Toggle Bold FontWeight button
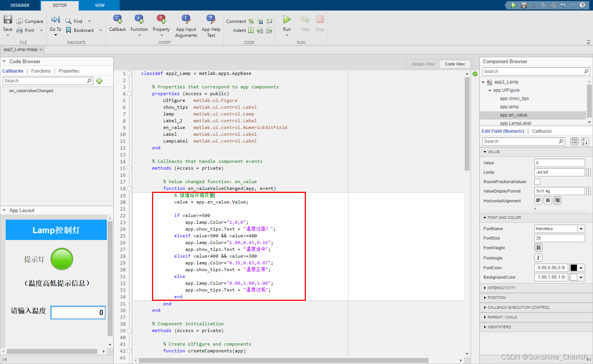Image resolution: width=593 pixels, height=364 pixels. (538, 247)
